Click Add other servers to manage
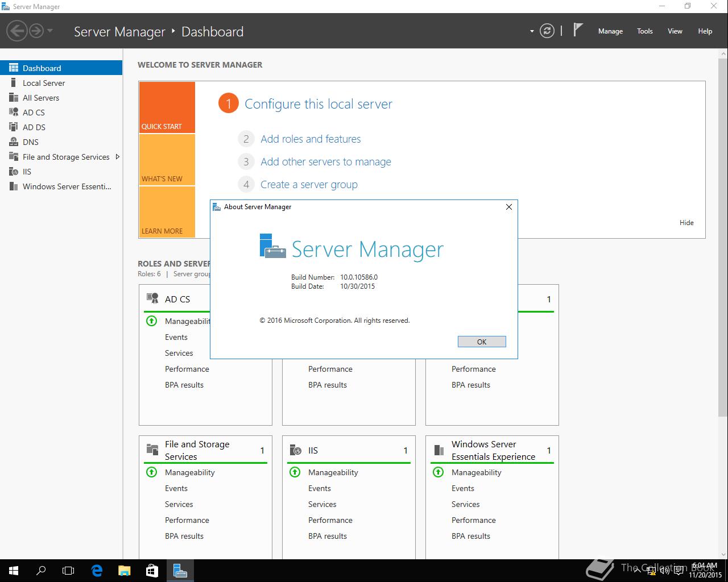This screenshot has width=728, height=582. (326, 161)
